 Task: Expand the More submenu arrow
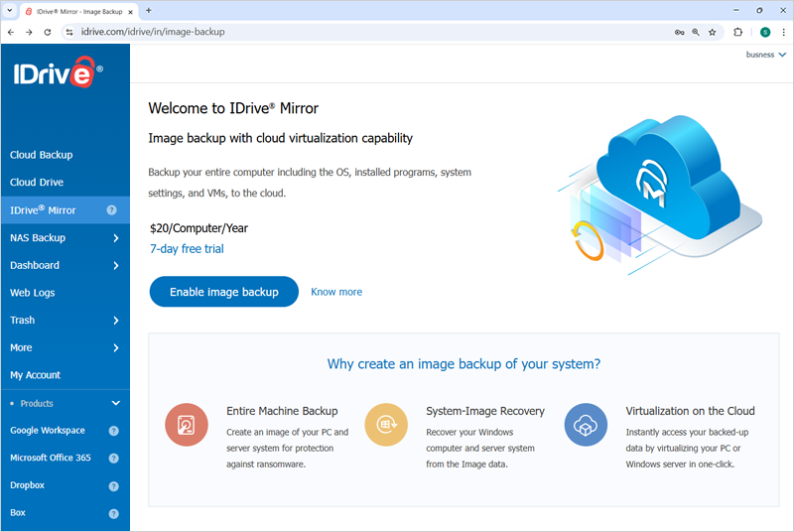pyautogui.click(x=116, y=347)
